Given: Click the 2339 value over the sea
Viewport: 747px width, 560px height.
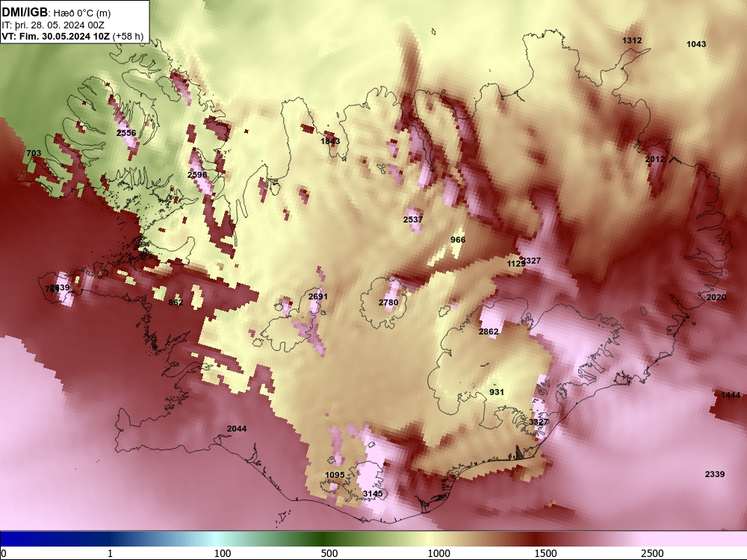Looking at the screenshot, I should 715,474.
